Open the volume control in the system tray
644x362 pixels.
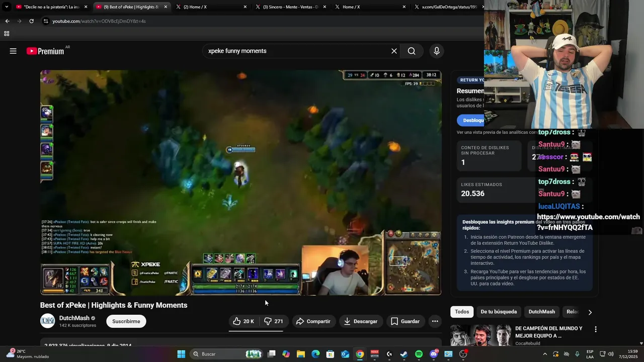pos(611,354)
